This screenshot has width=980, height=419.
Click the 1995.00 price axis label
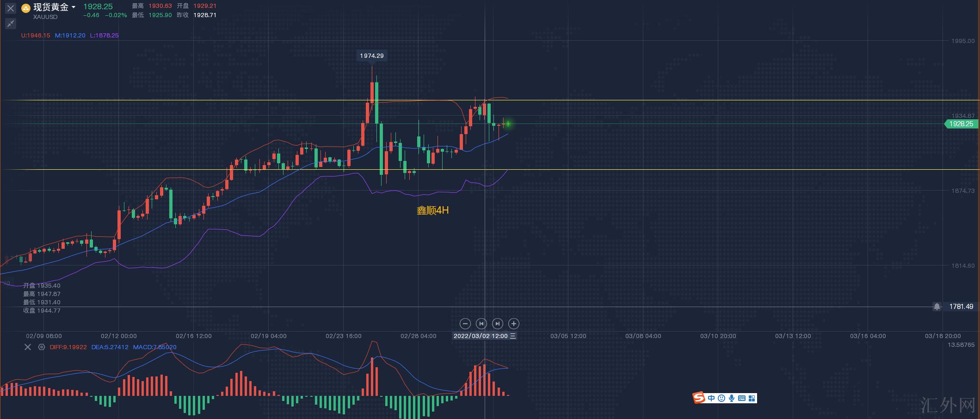pos(963,41)
